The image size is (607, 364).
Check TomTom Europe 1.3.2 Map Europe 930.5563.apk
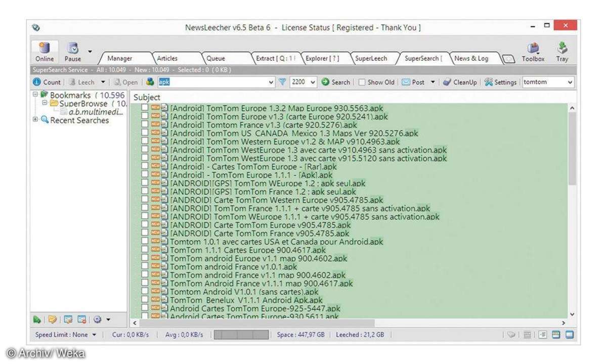coord(145,108)
